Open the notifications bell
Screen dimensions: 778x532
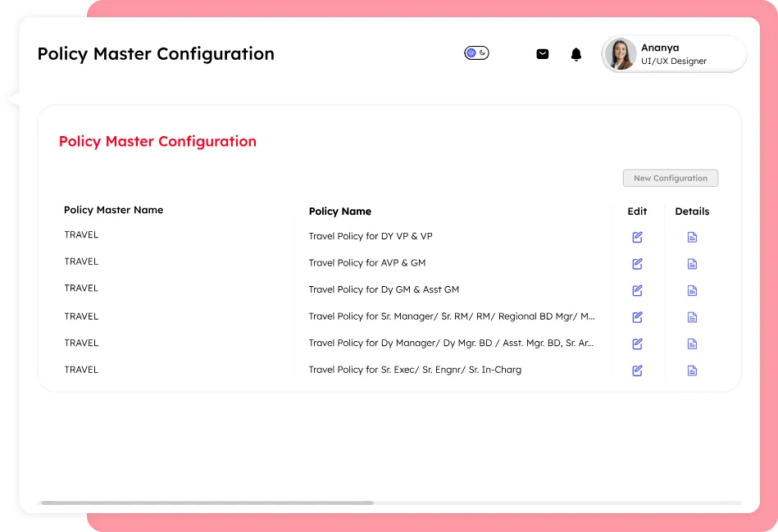576,54
